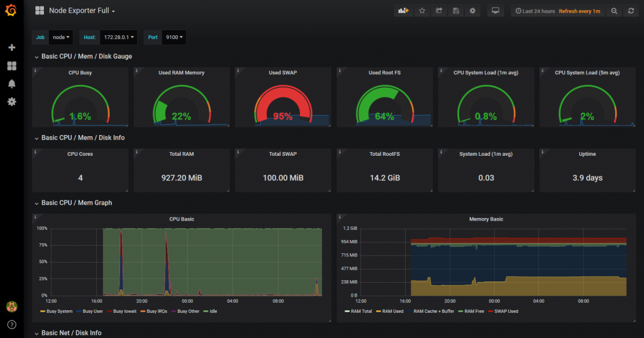
Task: Save the dashboard with floppy icon
Action: [456, 11]
